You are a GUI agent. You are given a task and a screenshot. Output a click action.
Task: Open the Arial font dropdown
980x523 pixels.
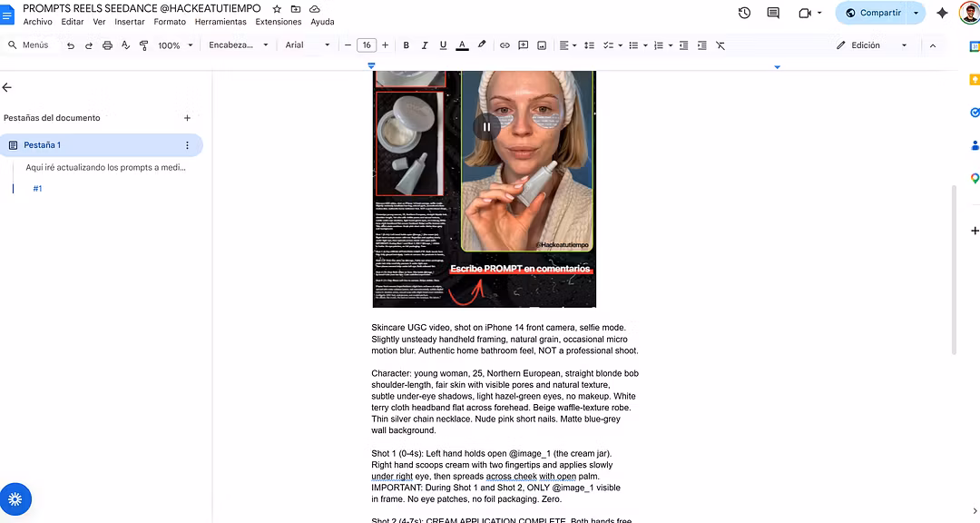coord(309,44)
